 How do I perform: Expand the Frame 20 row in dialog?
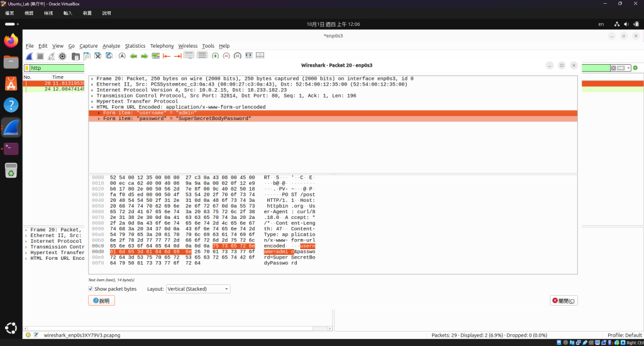click(x=92, y=79)
